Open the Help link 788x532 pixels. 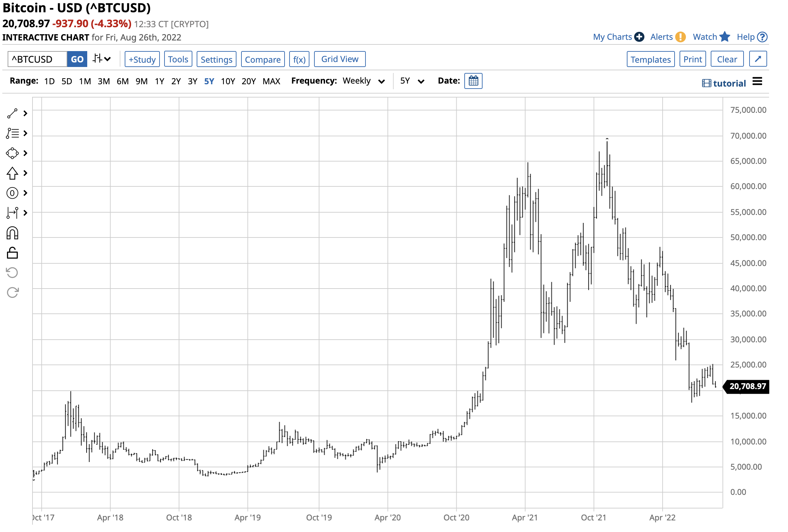[x=746, y=37]
